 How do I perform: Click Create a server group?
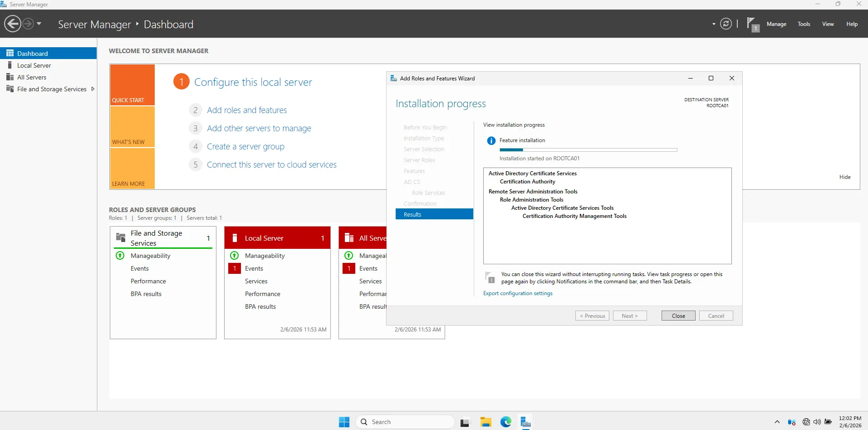coord(245,146)
